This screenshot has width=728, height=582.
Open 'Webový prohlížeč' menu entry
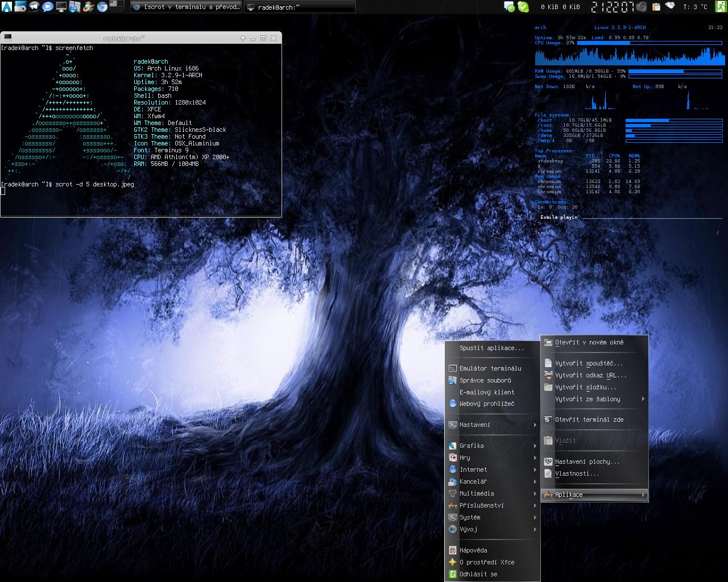(491, 404)
